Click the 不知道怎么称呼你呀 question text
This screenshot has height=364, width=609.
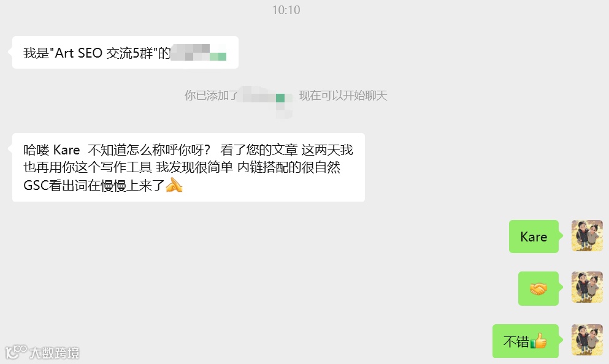click(x=149, y=150)
